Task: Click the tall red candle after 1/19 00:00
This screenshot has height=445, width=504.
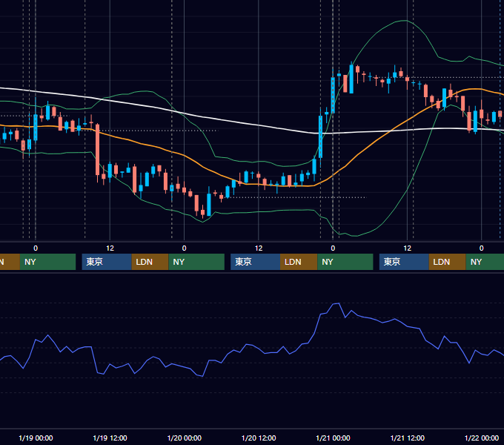Action: tap(97, 150)
